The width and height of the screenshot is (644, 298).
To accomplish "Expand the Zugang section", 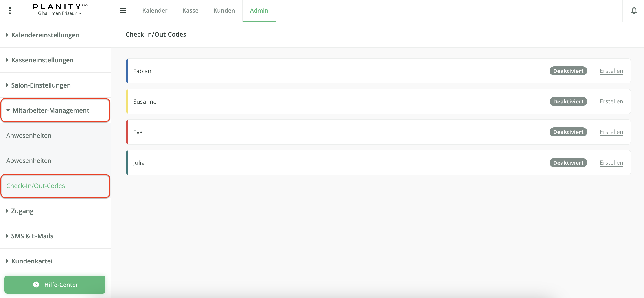I will pos(22,211).
